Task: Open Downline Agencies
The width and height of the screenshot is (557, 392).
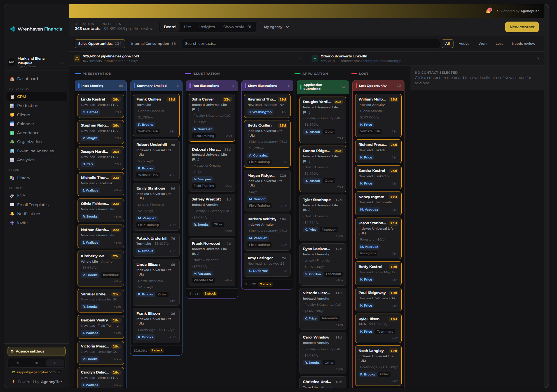Action: click(36, 151)
